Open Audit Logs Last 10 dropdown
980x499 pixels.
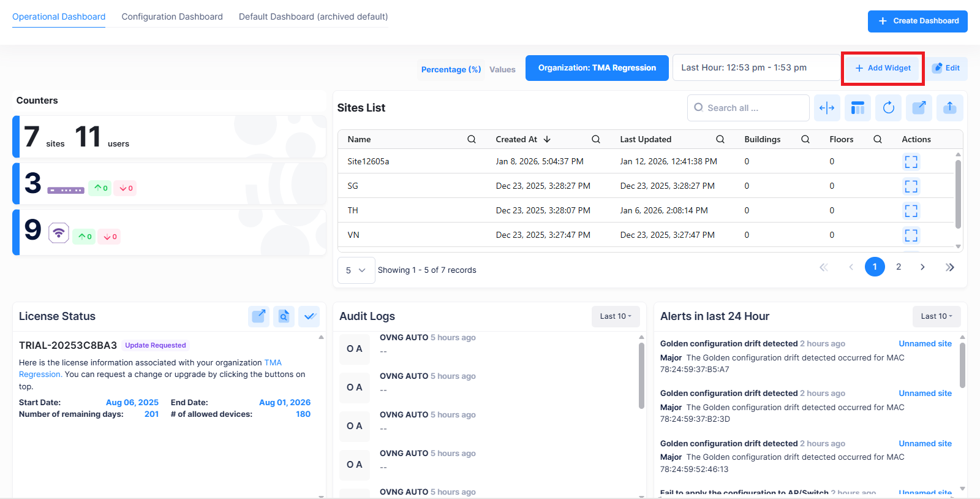[x=615, y=316]
